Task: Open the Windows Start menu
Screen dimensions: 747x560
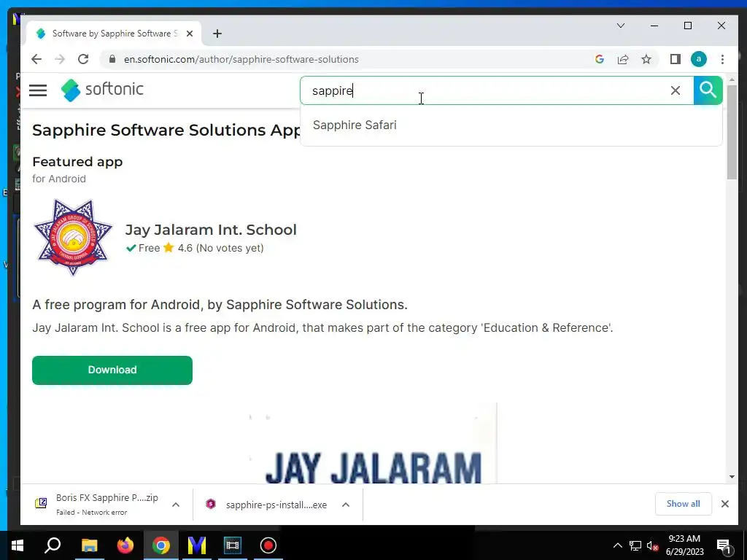Action: [x=18, y=545]
